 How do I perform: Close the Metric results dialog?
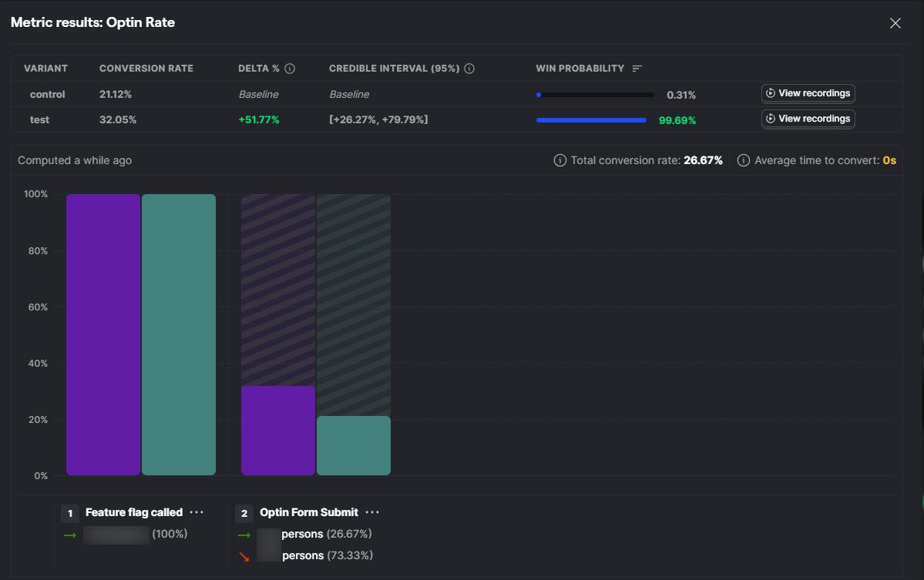[895, 23]
